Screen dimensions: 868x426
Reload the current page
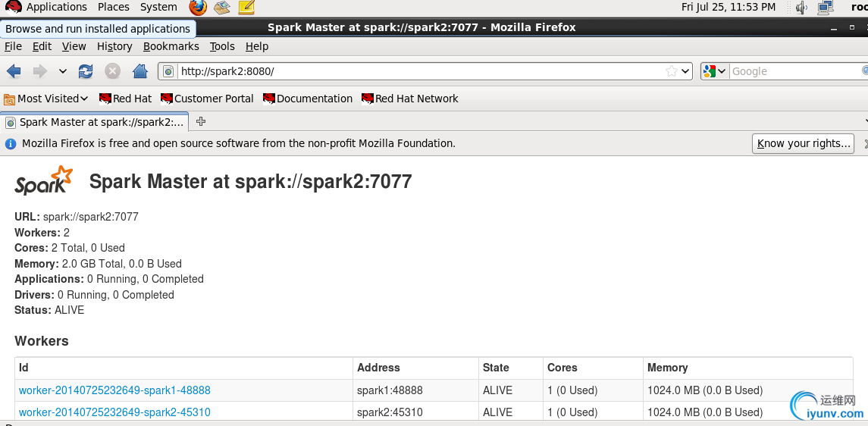pos(86,70)
